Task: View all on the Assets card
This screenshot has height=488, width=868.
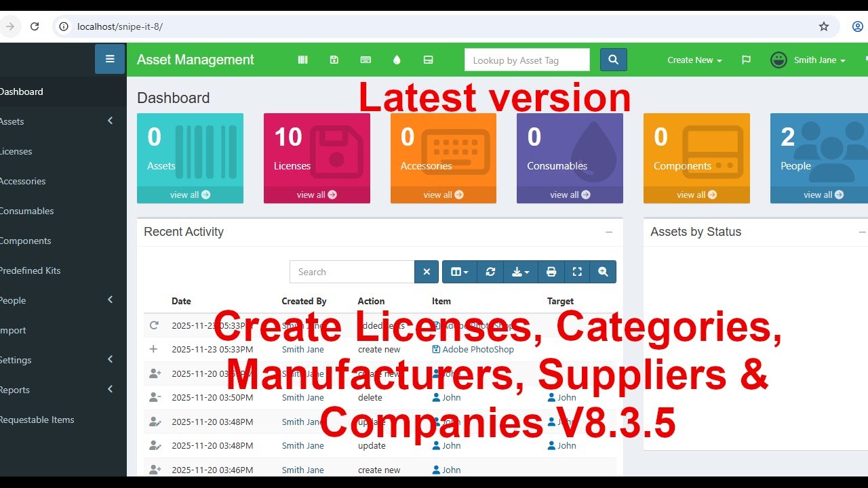Action: coord(190,195)
